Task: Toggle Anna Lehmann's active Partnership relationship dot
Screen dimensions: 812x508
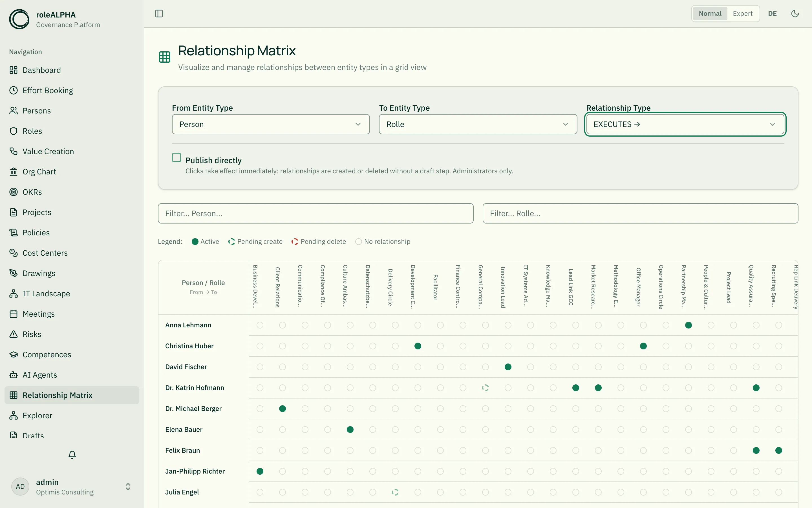Action: [x=689, y=325]
